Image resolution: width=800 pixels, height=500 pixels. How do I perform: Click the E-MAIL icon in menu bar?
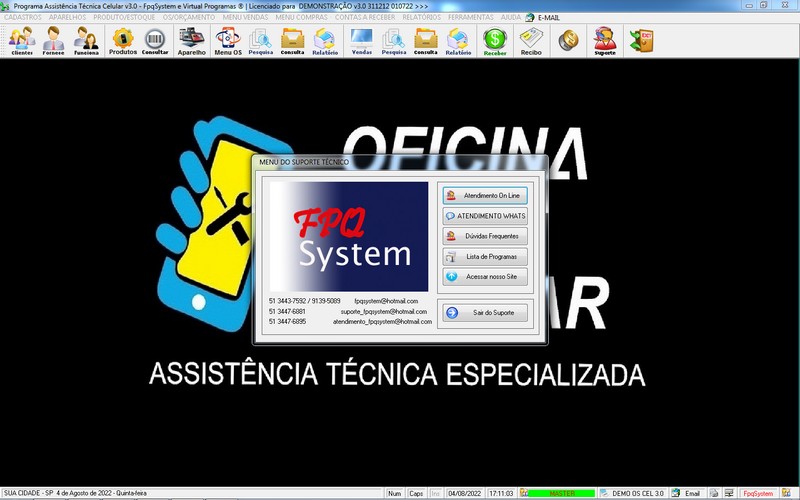tap(530, 17)
